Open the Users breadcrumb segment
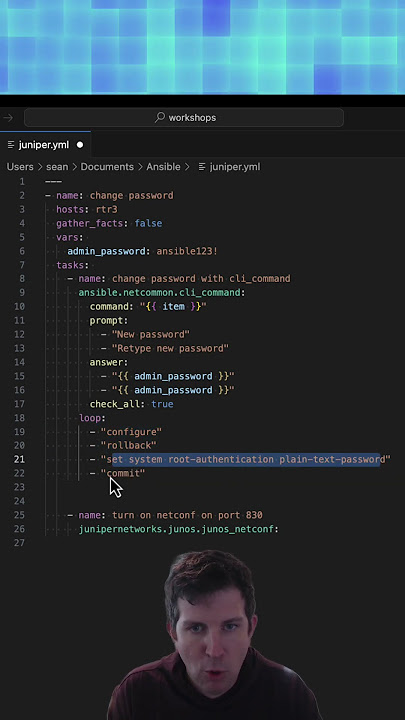 [20, 167]
